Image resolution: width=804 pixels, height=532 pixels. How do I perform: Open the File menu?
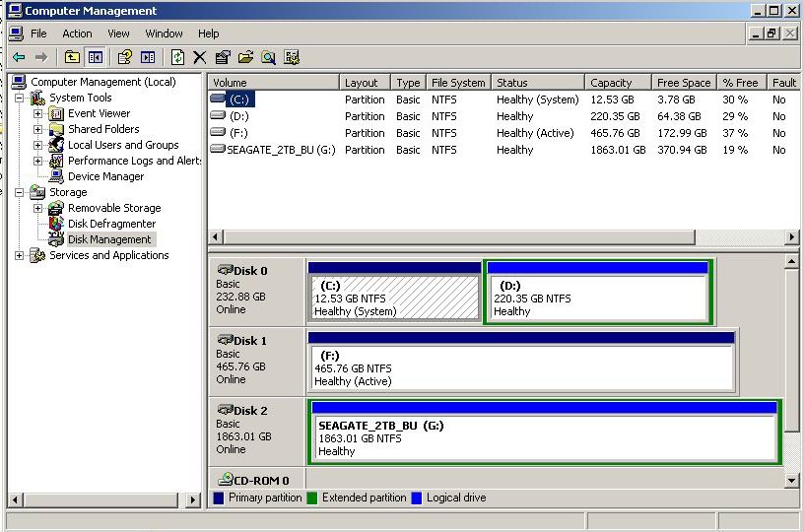(38, 33)
